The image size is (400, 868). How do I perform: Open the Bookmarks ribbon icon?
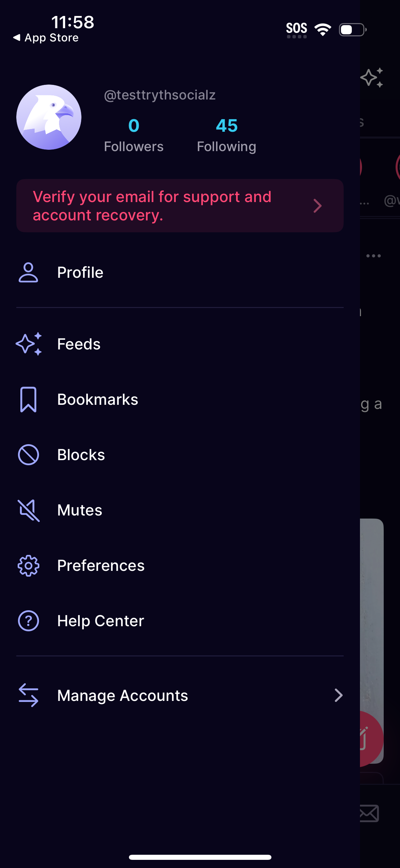coord(28,399)
